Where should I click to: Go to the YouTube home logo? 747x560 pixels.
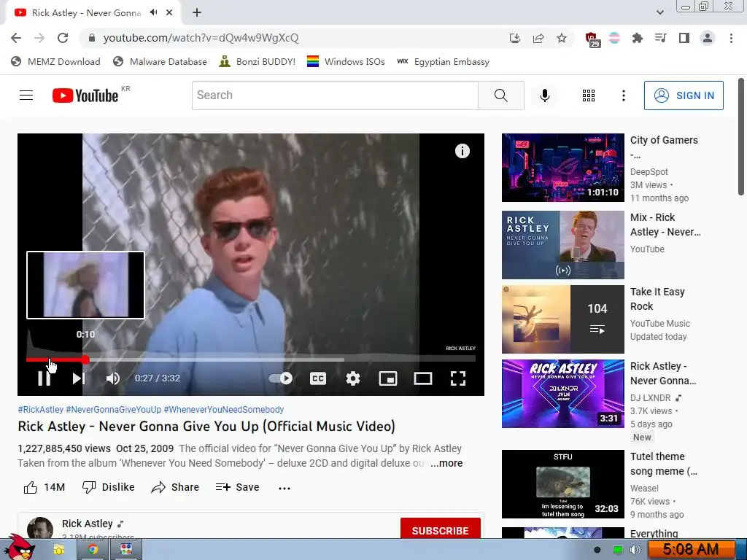click(85, 96)
